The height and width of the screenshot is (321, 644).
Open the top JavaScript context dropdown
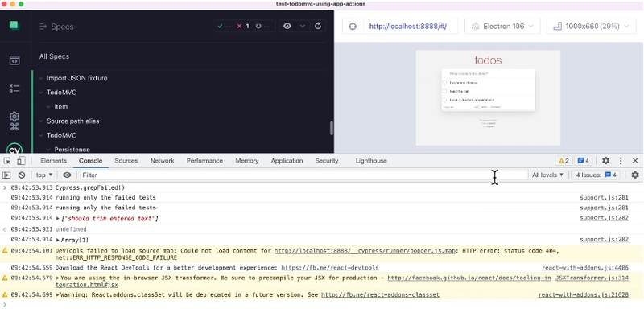[x=44, y=175]
